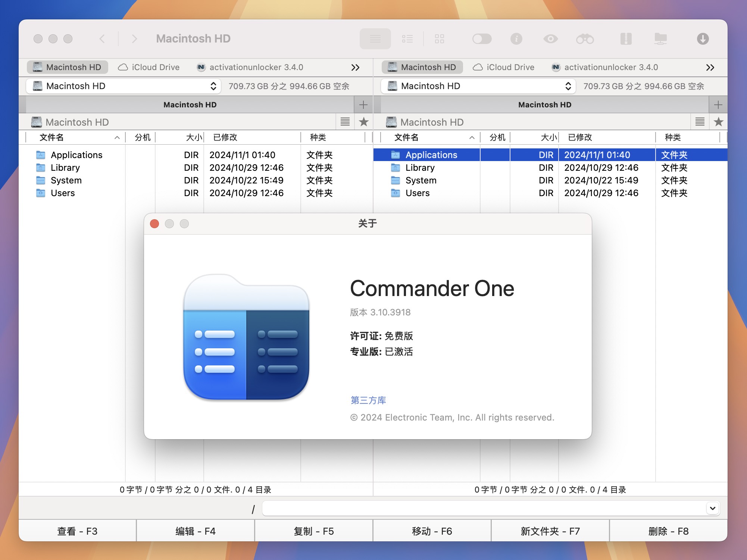747x560 pixels.
Task: Open right panel history list icon
Action: pos(700,122)
